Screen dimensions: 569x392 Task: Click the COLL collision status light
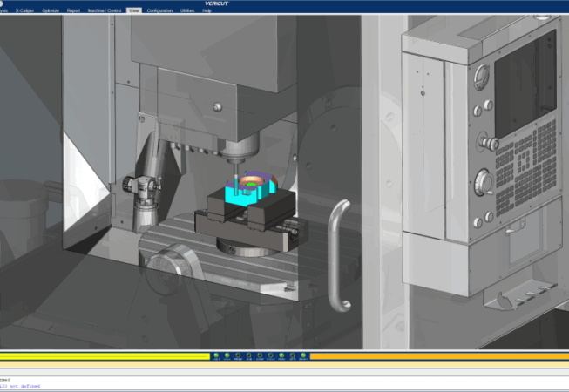pos(227,355)
